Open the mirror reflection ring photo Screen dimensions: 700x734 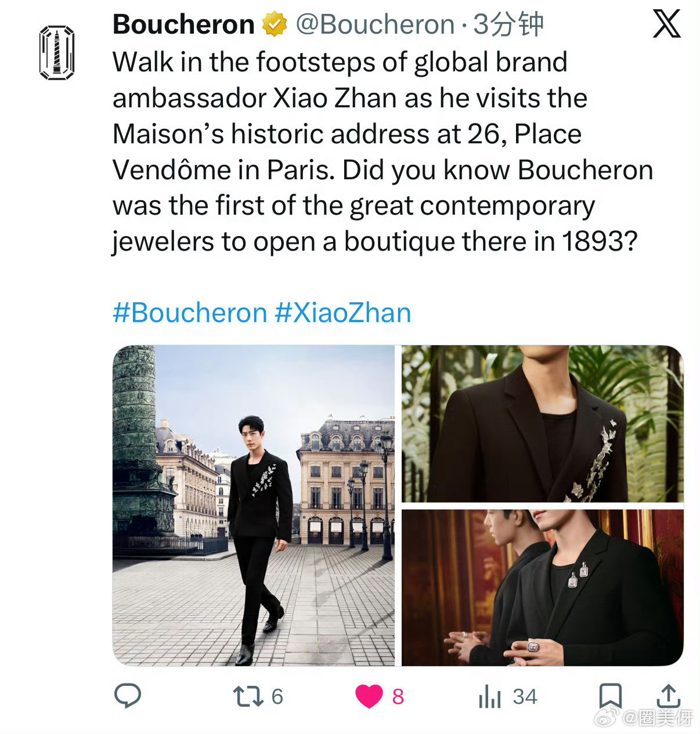click(x=542, y=587)
